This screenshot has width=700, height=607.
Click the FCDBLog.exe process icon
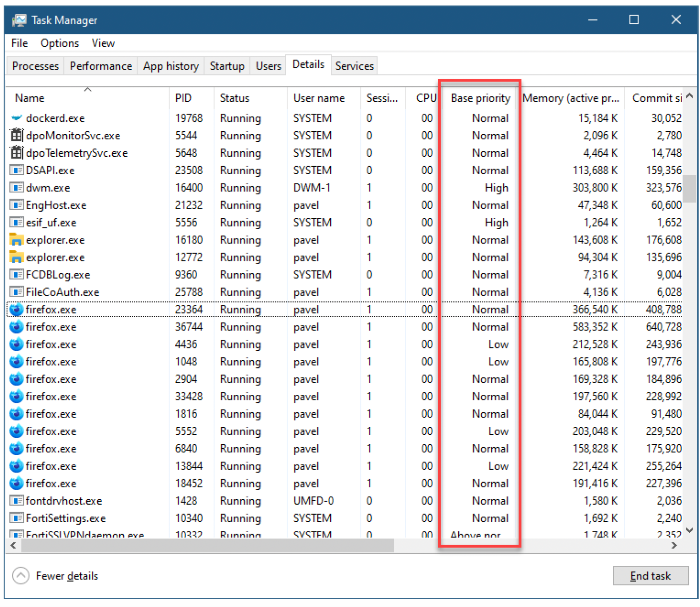17,275
